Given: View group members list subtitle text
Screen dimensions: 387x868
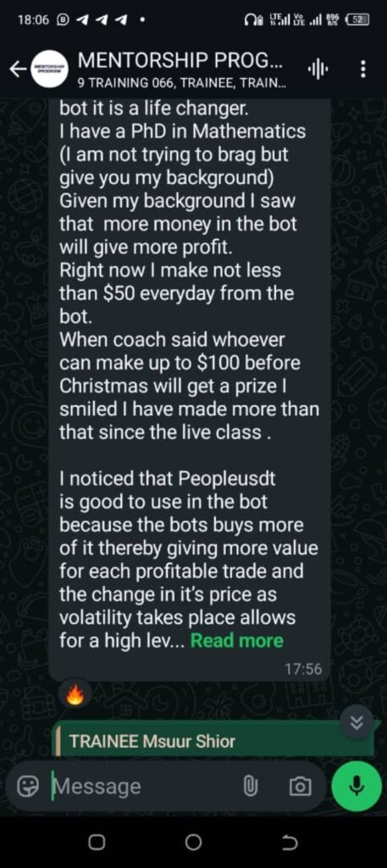Looking at the screenshot, I should (x=182, y=83).
